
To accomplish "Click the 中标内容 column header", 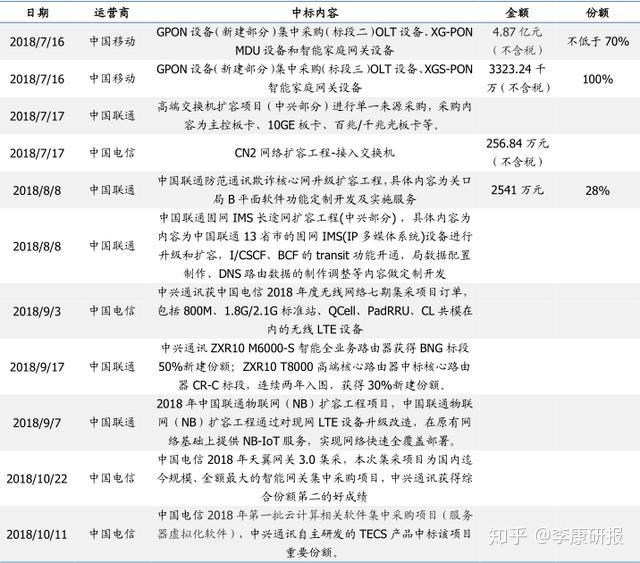I will click(315, 13).
